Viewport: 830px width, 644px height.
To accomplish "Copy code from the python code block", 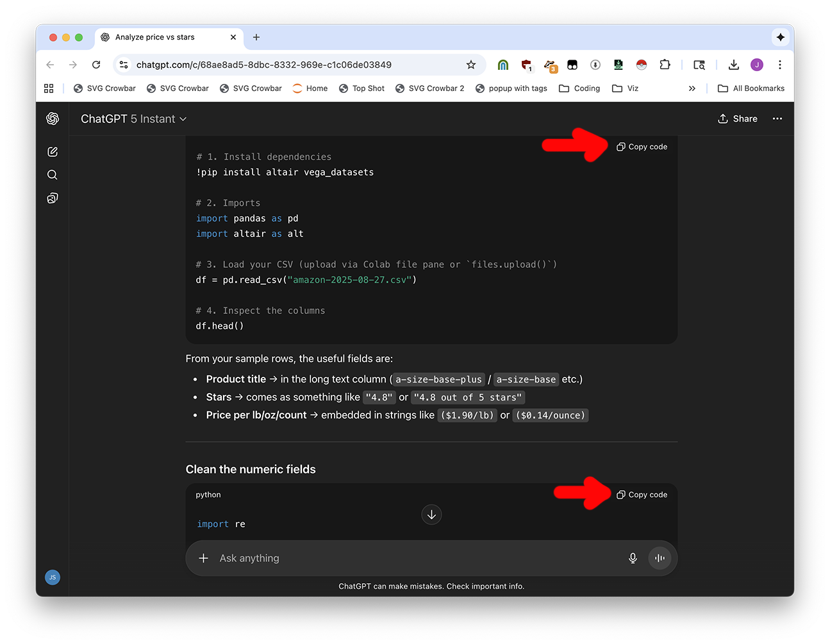I will [x=642, y=495].
